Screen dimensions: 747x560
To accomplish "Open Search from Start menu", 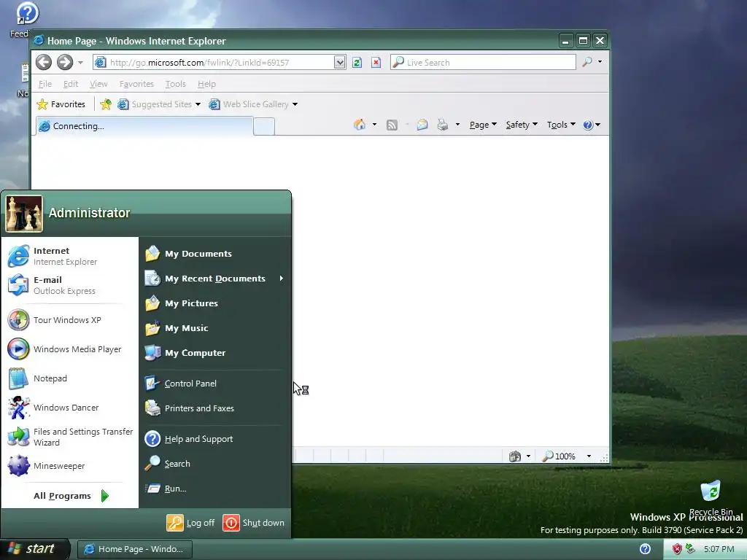I will (215, 464).
